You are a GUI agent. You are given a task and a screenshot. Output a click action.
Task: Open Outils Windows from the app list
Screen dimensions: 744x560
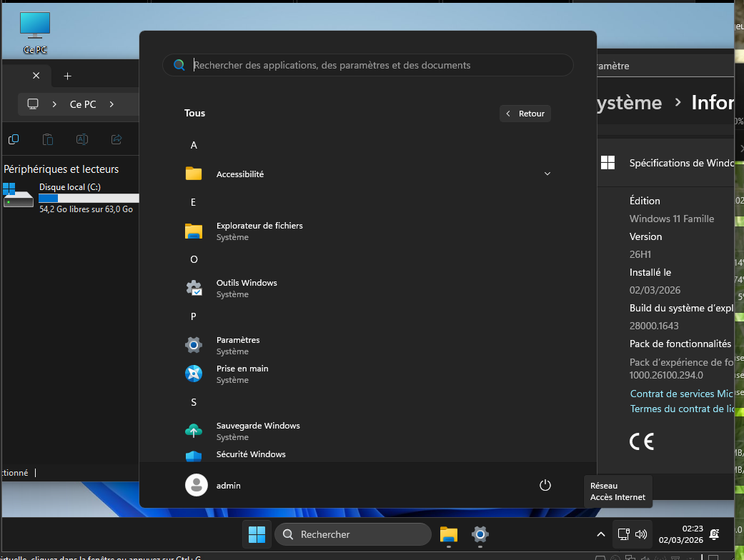[368, 289]
